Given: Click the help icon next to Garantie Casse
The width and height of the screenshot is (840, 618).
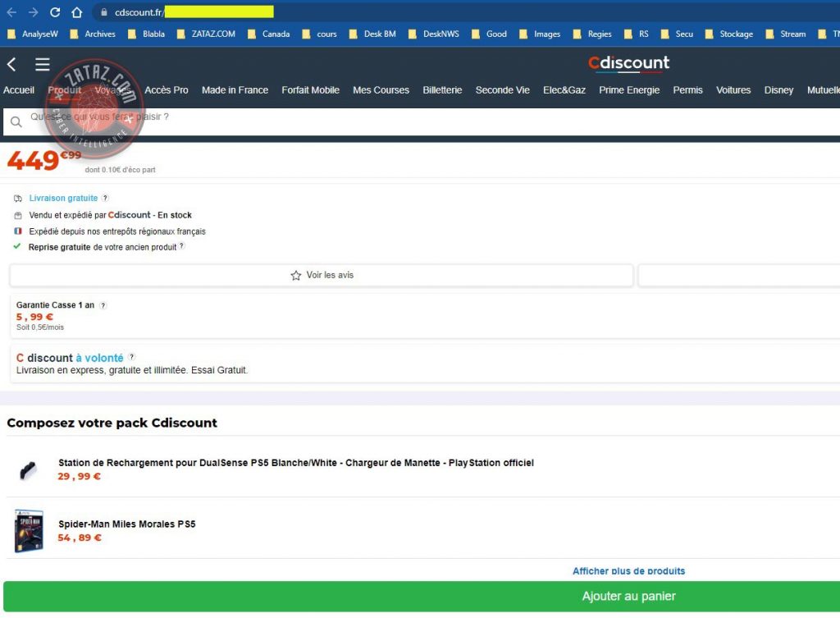Looking at the screenshot, I should coord(103,305).
